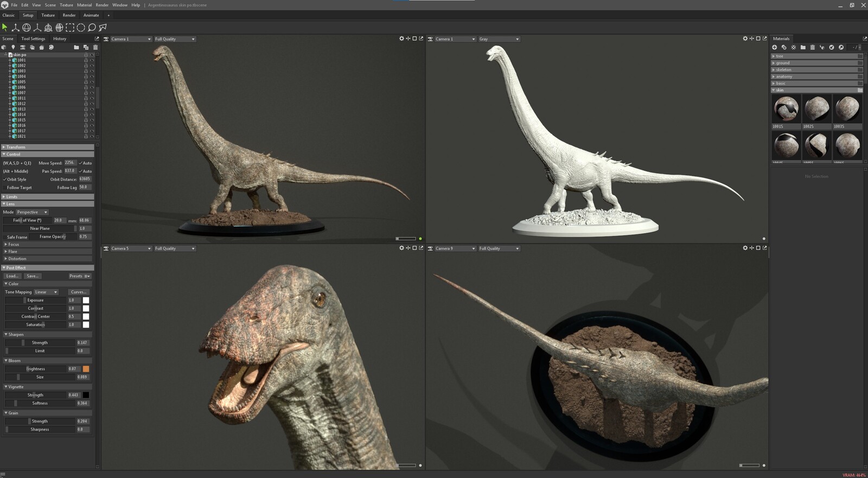Open the Curves... editor button
Screen dimensions: 868x478
click(x=79, y=292)
